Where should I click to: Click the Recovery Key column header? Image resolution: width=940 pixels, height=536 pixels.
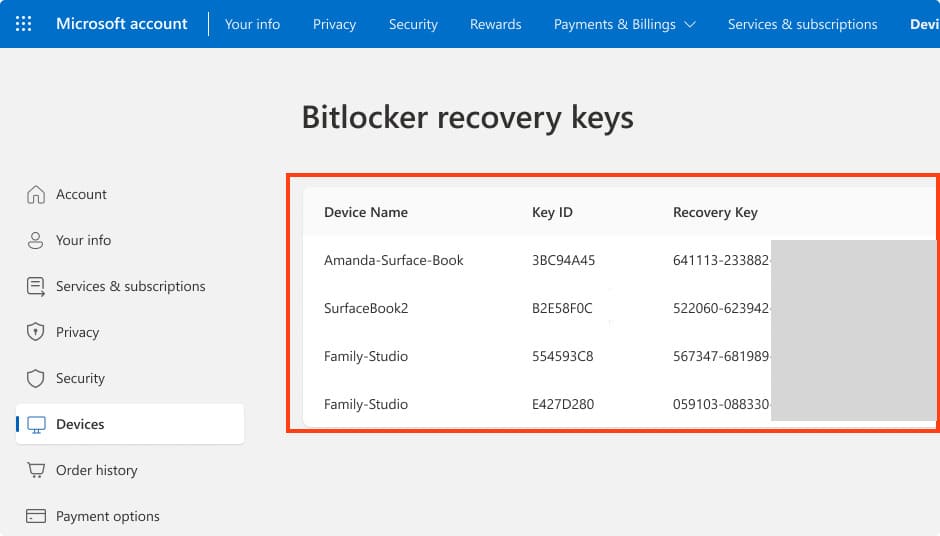click(715, 212)
